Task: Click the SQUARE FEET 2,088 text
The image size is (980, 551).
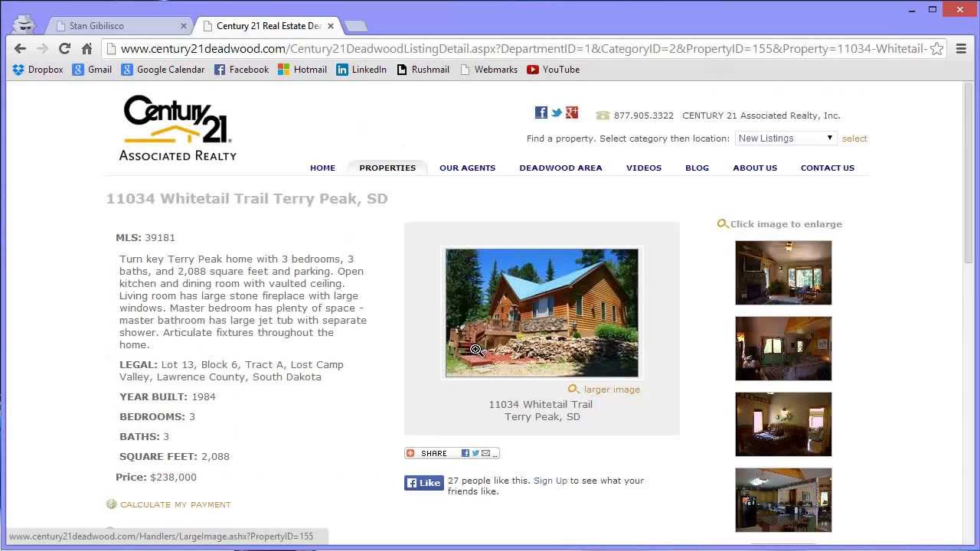Action: click(x=175, y=456)
